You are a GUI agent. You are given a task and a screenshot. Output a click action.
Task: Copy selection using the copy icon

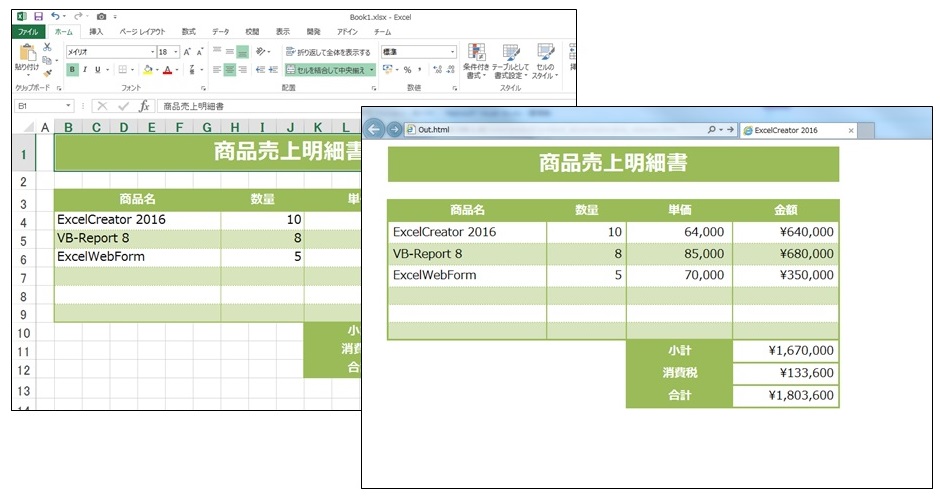click(47, 61)
